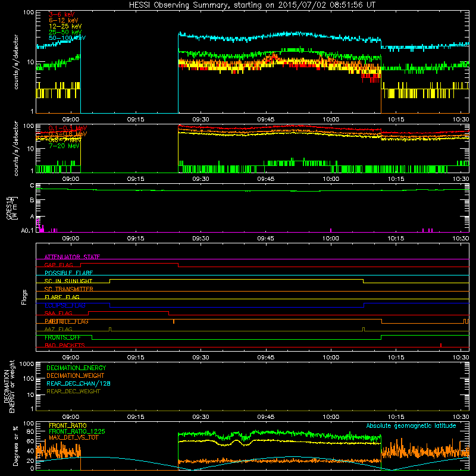Select the GAP_FLAG label
476x476 pixels.
(58, 265)
